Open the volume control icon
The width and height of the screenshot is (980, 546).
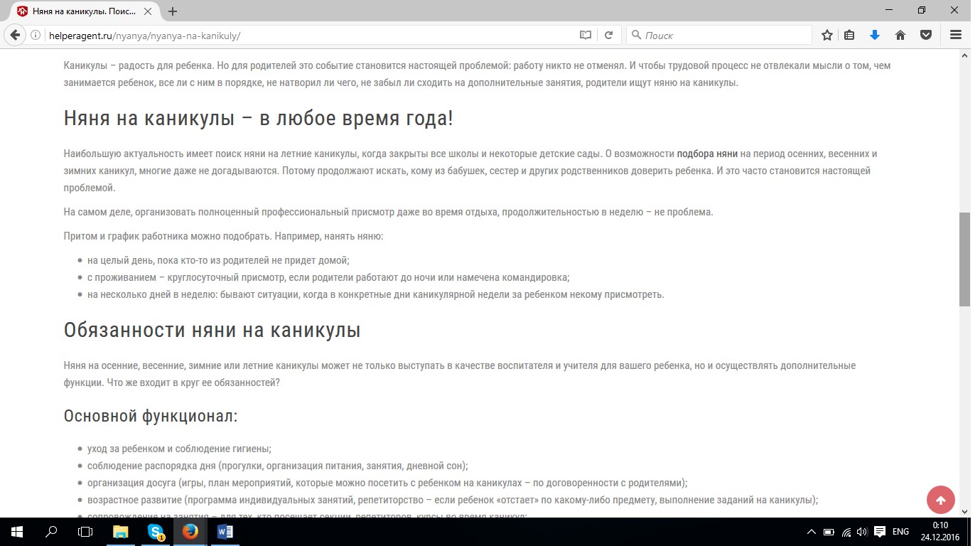point(862,531)
